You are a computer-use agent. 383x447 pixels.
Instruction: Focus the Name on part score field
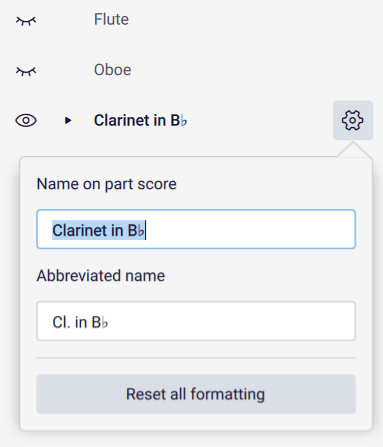pos(196,229)
